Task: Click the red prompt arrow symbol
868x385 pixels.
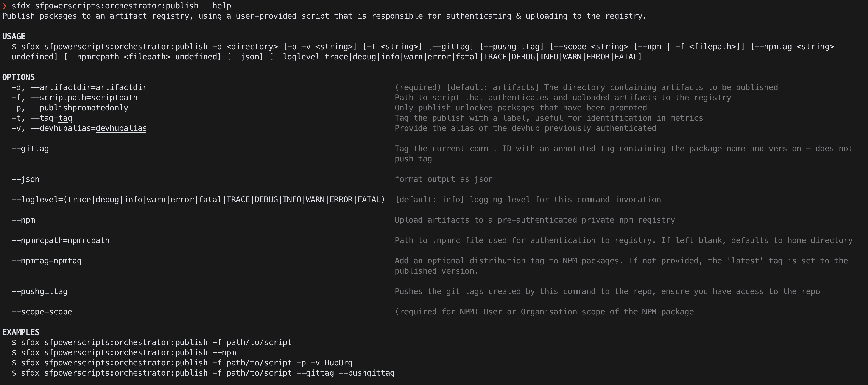Action: coord(4,6)
